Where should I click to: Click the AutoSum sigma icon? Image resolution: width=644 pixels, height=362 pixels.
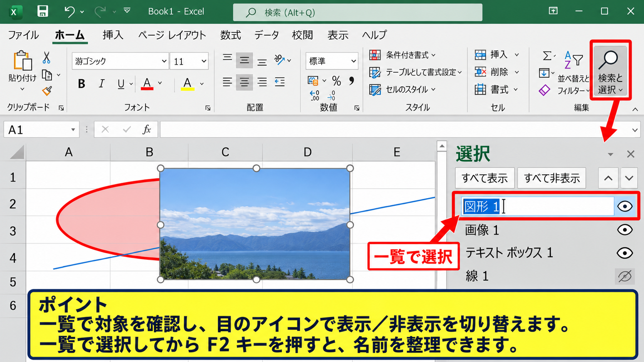[x=547, y=56]
